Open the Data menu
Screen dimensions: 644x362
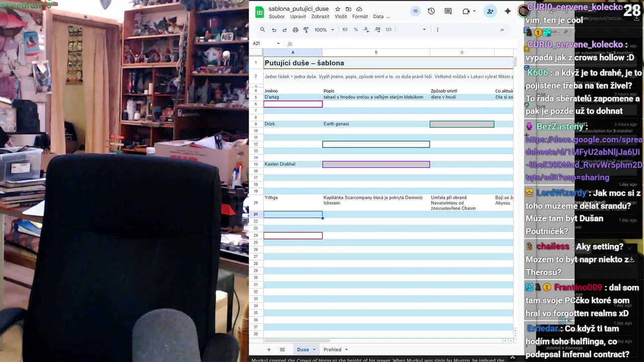(378, 17)
